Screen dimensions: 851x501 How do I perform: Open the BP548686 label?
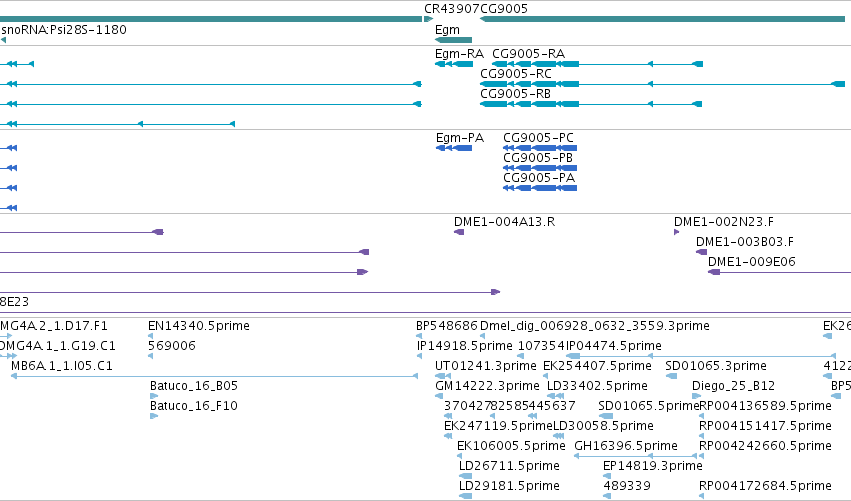447,326
